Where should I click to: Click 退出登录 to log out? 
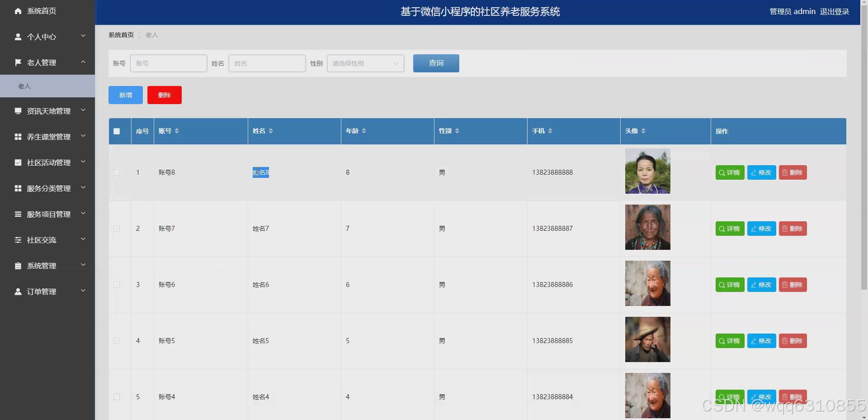(x=835, y=11)
